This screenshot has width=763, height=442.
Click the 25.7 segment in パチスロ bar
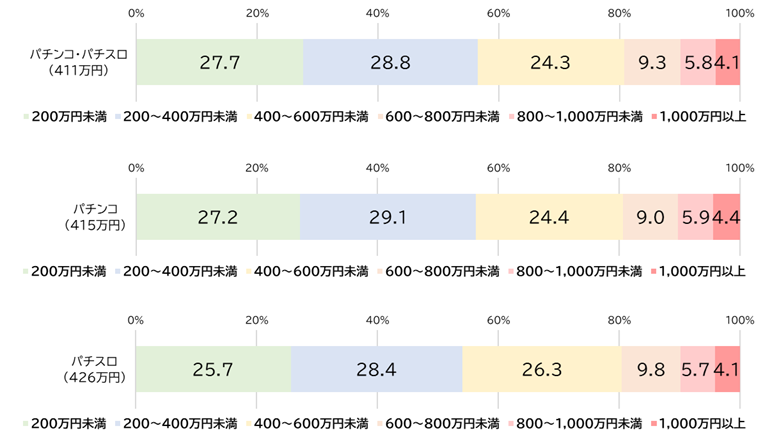[x=213, y=370]
